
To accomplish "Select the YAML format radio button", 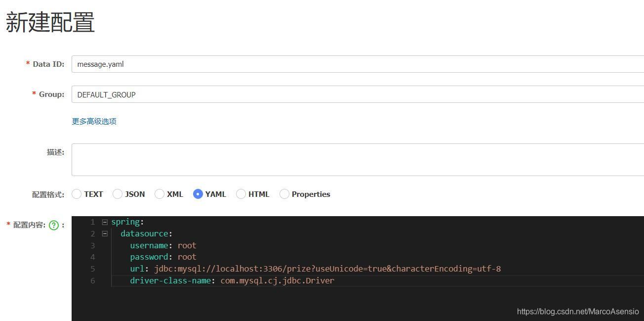I will pyautogui.click(x=198, y=194).
